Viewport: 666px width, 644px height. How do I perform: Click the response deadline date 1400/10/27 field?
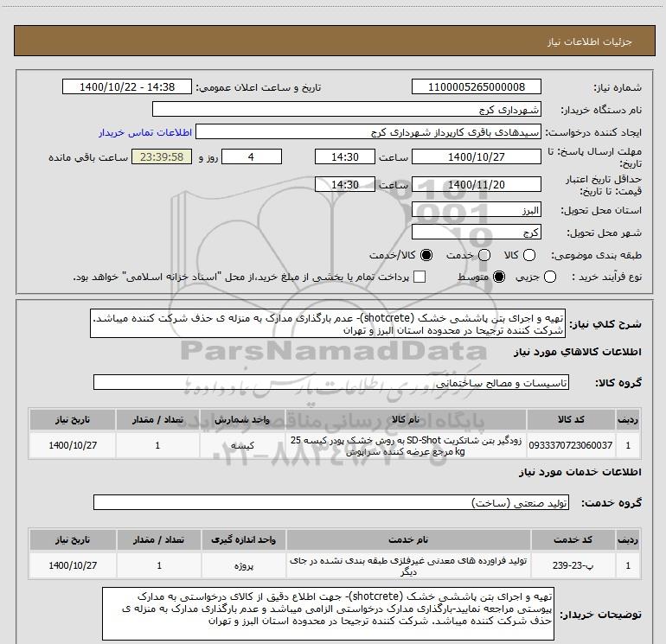tap(476, 156)
